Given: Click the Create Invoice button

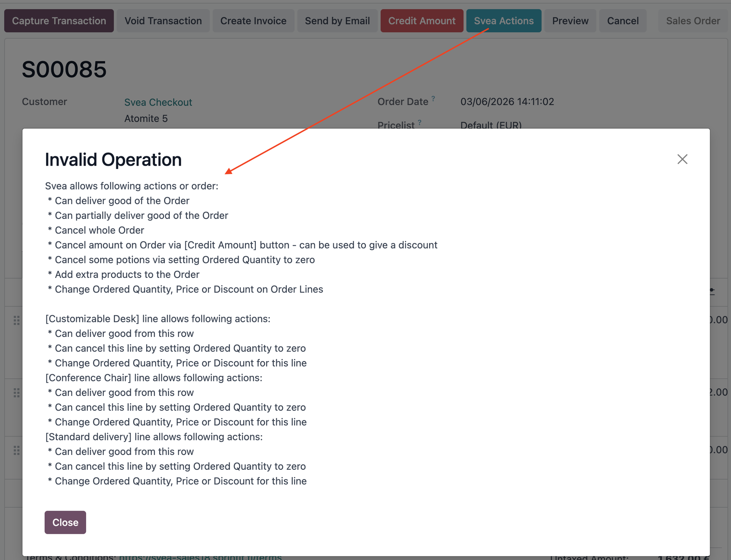Looking at the screenshot, I should click(253, 21).
